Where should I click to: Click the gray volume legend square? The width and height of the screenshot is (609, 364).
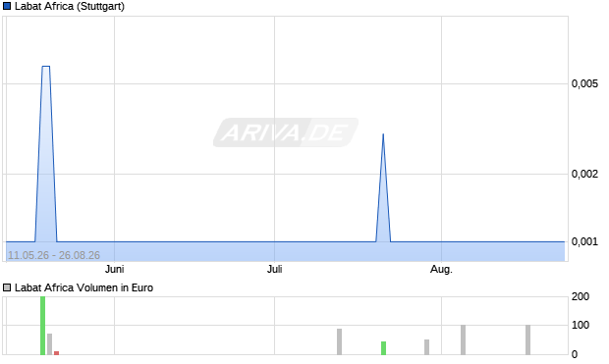pyautogui.click(x=7, y=287)
